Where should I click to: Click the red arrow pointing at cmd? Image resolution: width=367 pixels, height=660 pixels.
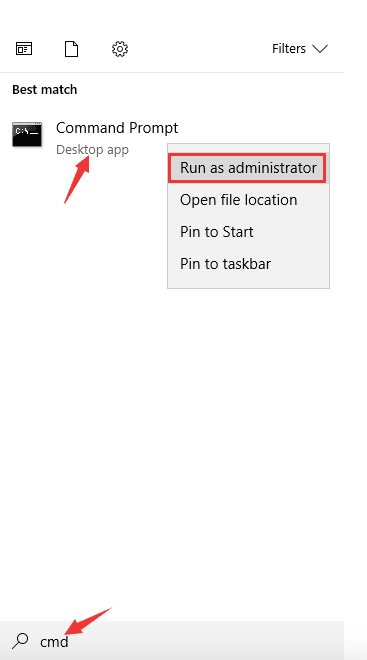tap(89, 621)
